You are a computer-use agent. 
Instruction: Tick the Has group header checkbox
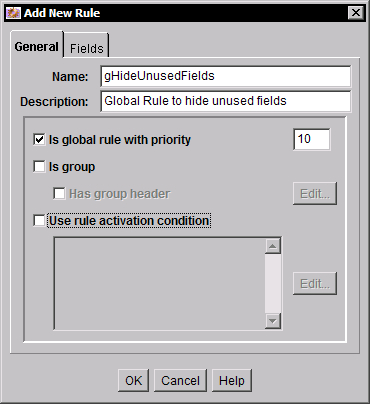(x=59, y=193)
